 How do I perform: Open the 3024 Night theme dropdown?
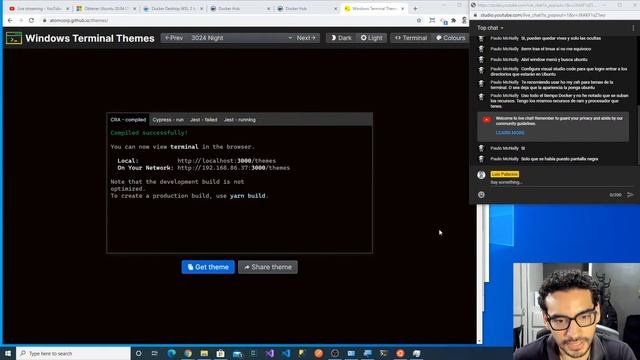[x=241, y=38]
